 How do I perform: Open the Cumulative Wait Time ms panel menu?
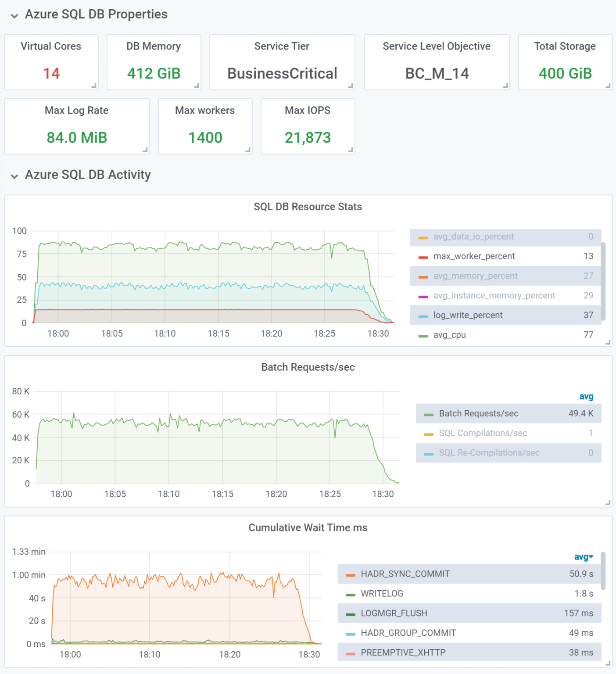point(308,528)
